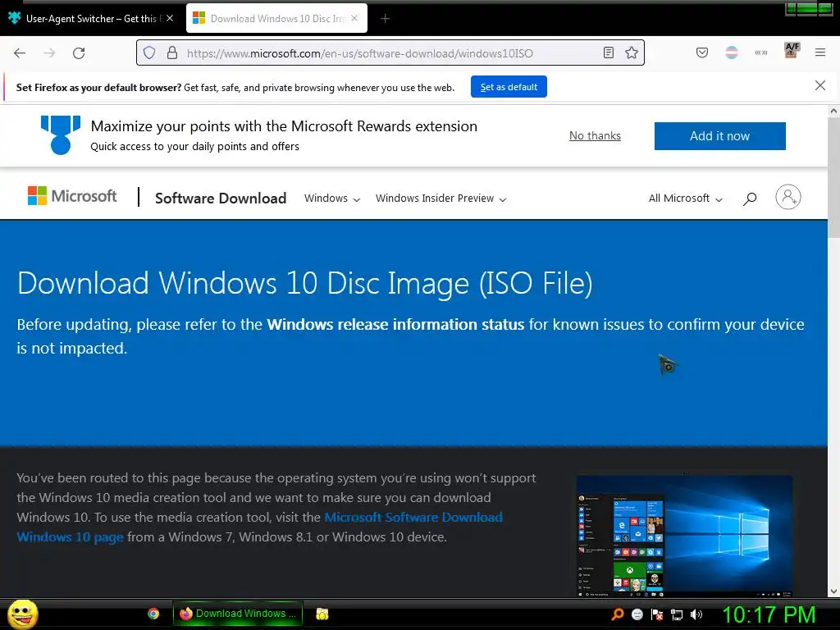Save the page to Pocket

702,52
